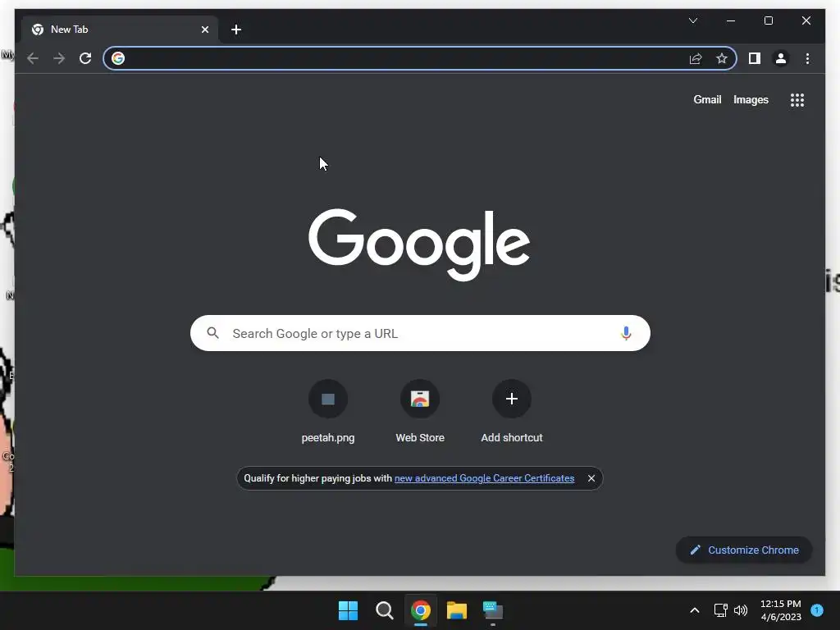
Task: Click the Chrome taskbar icon
Action: (x=421, y=610)
